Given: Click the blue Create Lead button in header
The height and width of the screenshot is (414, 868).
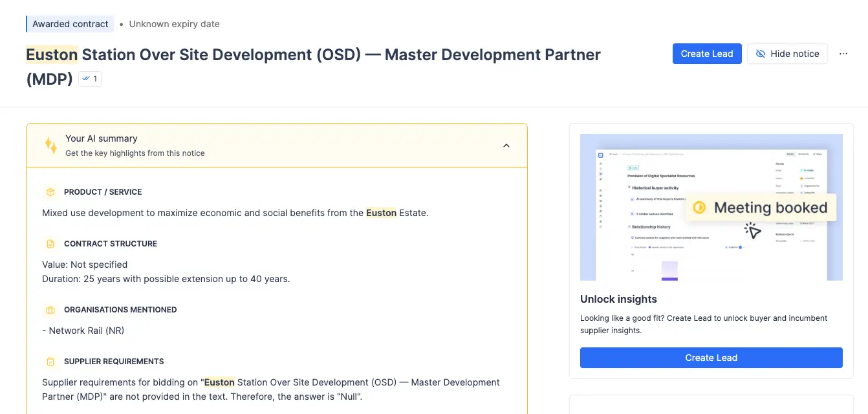Looking at the screenshot, I should point(707,54).
